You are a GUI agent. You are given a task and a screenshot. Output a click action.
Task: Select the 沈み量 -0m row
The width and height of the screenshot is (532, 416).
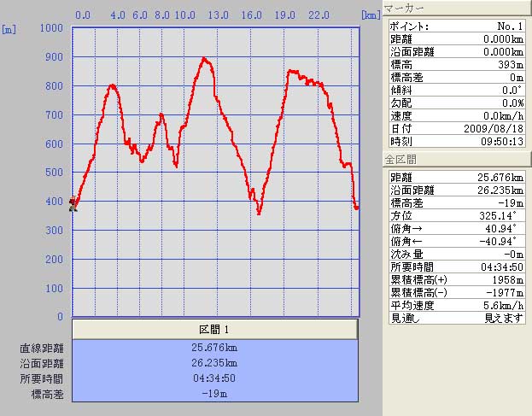click(x=457, y=254)
